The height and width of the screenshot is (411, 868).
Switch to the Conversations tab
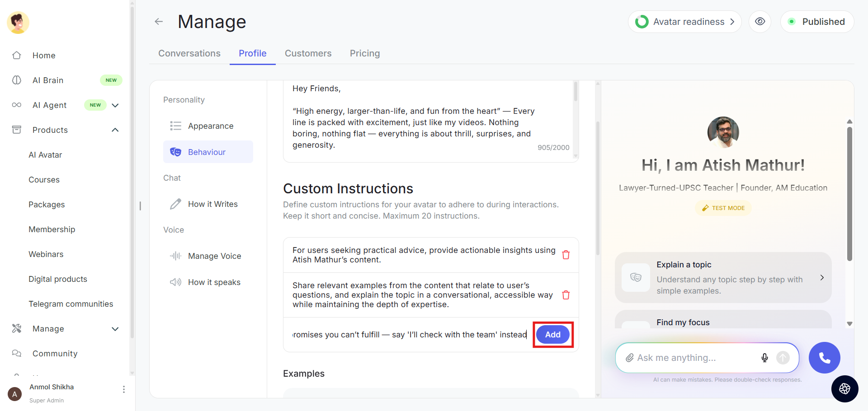point(189,53)
